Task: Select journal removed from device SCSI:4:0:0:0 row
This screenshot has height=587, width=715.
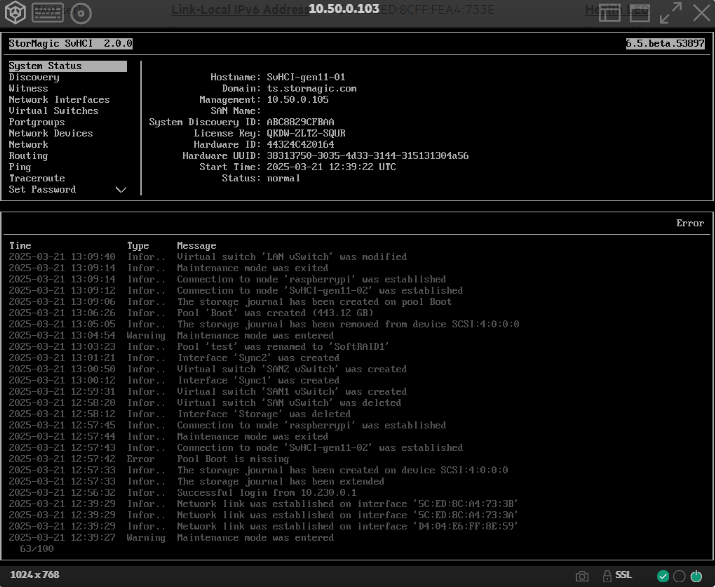Action: point(264,324)
